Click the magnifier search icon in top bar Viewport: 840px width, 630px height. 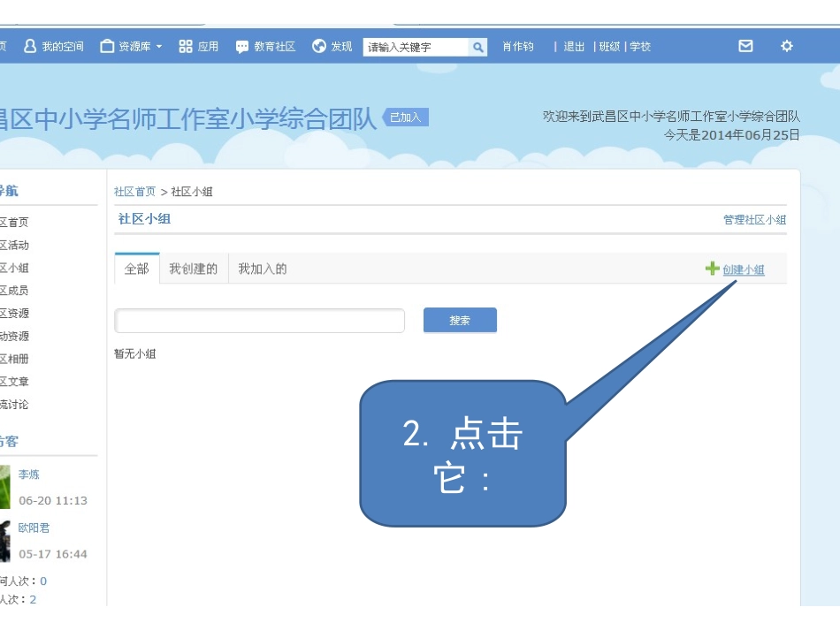pyautogui.click(x=477, y=47)
